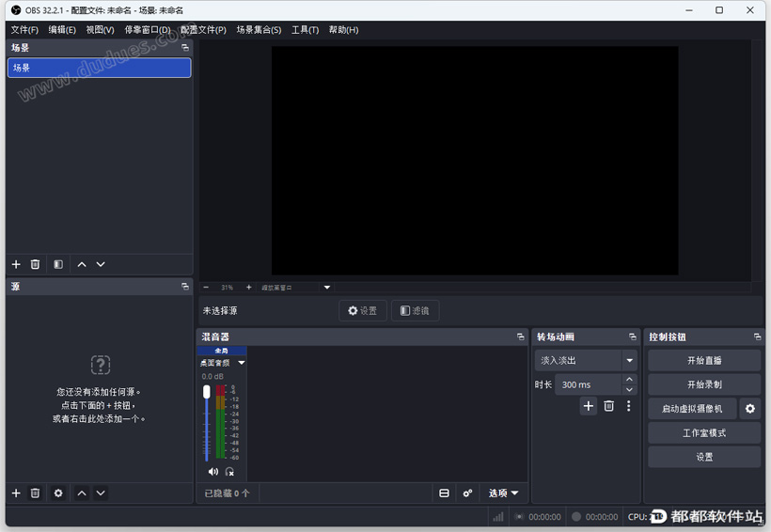Open source properties gear icon
Viewport: 771px width, 532px height.
click(58, 493)
